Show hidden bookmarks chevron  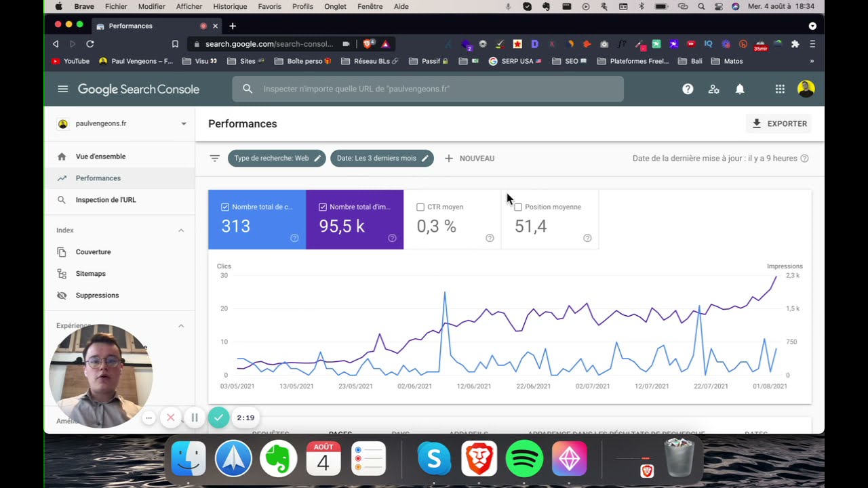[x=812, y=61]
